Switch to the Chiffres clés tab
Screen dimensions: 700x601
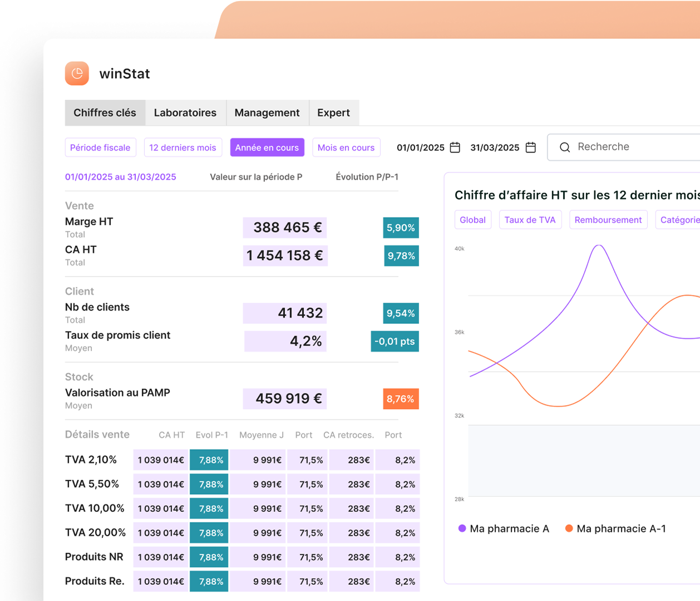coord(105,113)
